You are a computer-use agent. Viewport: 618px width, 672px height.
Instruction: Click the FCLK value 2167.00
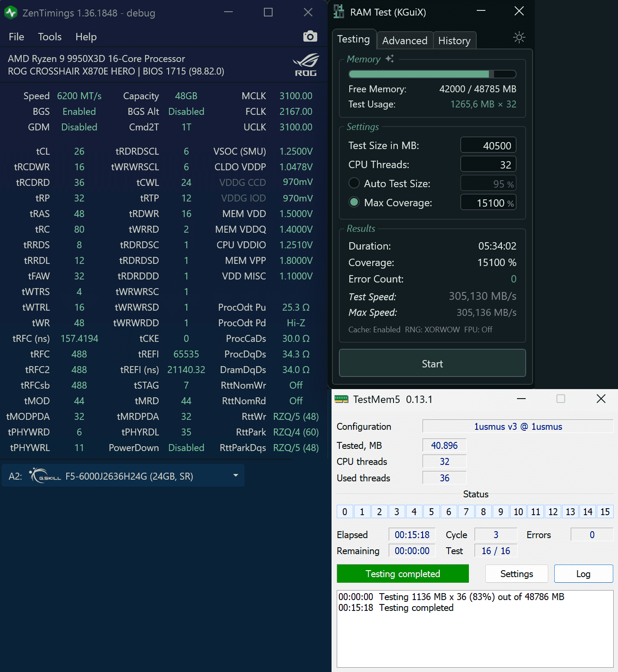[296, 111]
